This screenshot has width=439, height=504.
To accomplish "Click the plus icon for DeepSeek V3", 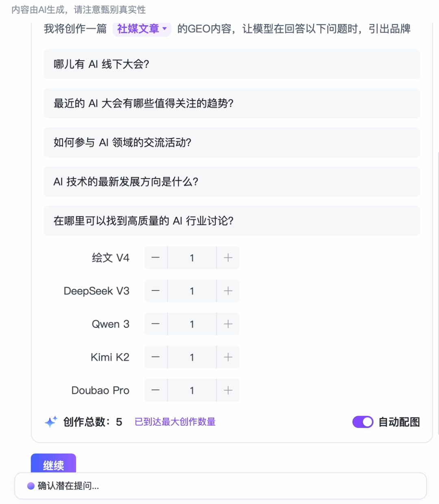I will coord(228,291).
